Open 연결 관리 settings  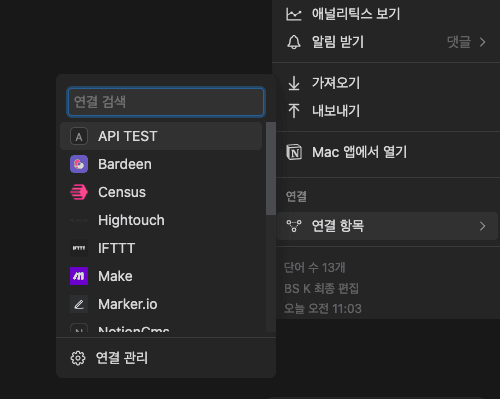(x=166, y=358)
